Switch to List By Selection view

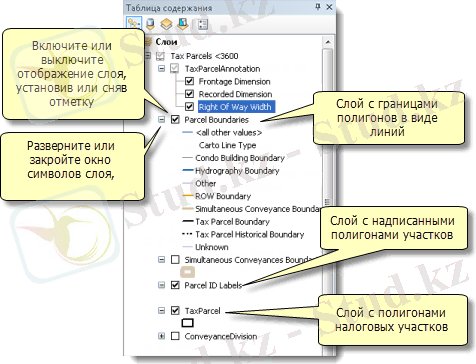click(183, 24)
